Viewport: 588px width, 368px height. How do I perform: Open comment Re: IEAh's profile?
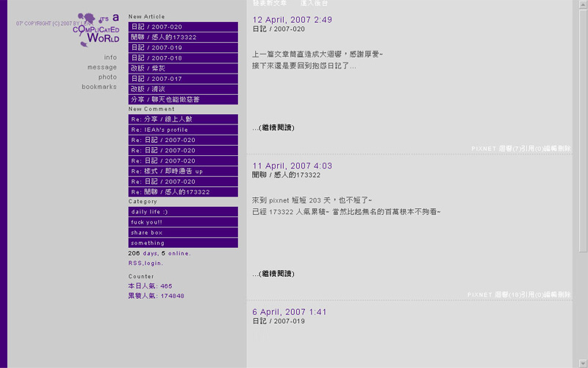tap(183, 130)
